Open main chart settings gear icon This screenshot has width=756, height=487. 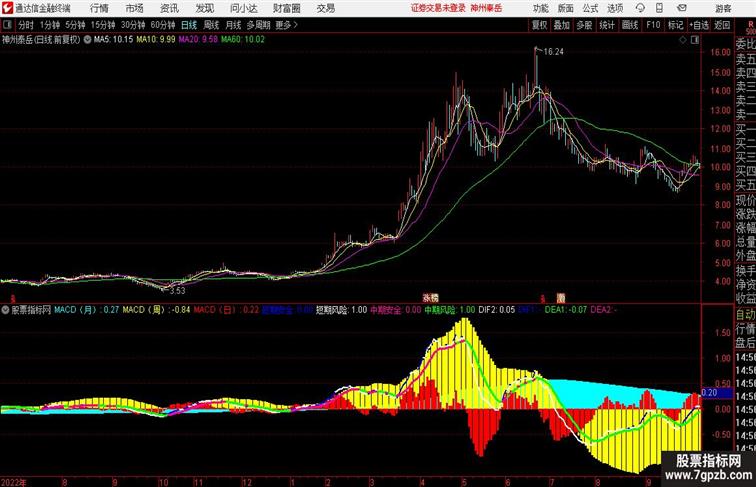coord(87,40)
